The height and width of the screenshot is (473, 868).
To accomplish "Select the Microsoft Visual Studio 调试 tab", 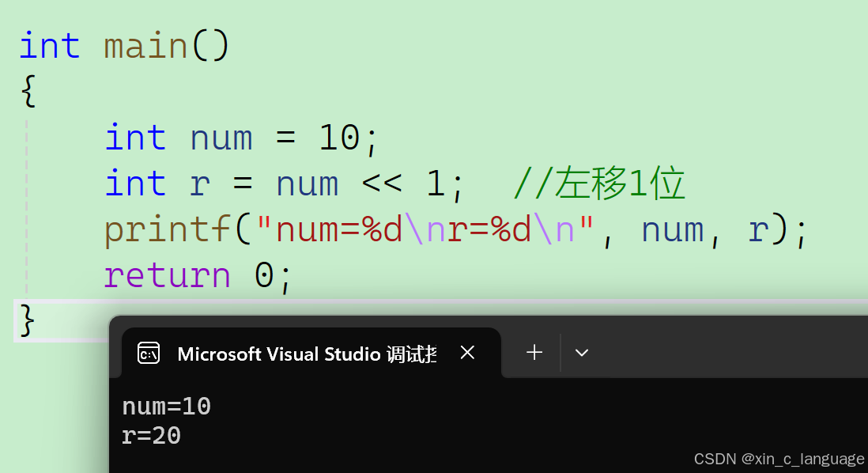I will (311, 353).
